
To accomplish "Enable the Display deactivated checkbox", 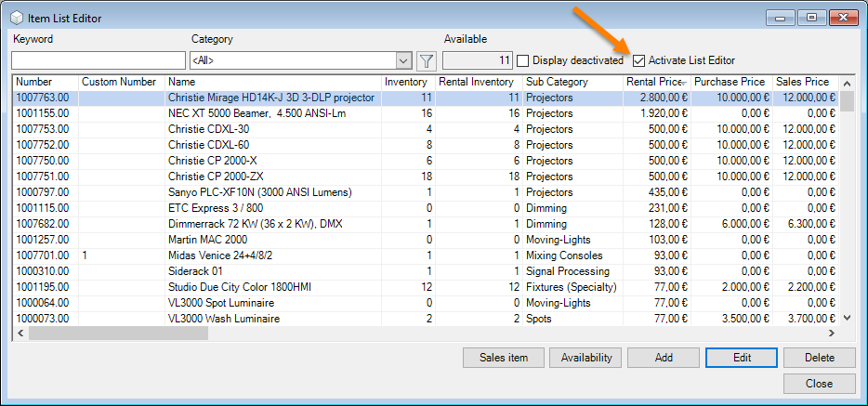I will point(523,60).
